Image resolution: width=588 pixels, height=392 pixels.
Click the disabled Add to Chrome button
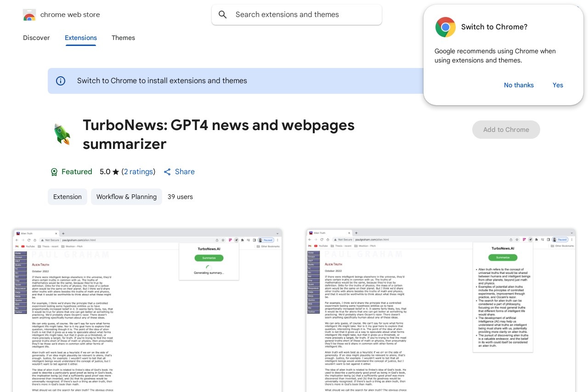(506, 130)
